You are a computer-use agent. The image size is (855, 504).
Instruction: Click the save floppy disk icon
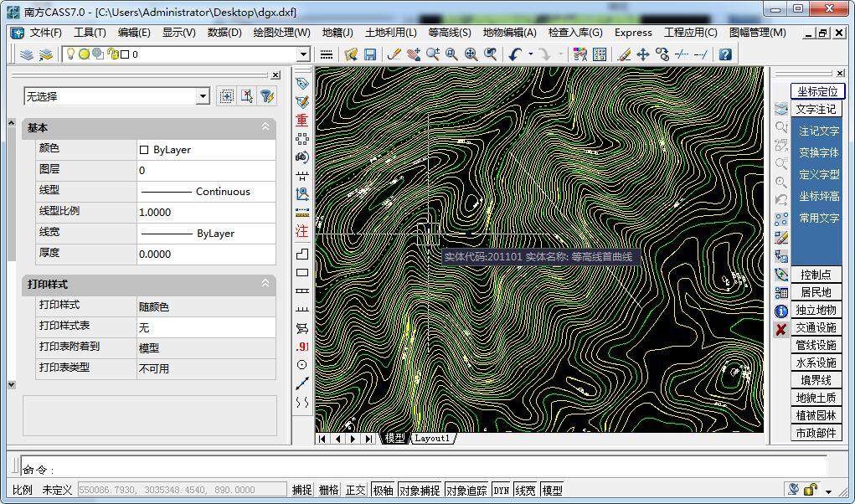click(x=370, y=54)
